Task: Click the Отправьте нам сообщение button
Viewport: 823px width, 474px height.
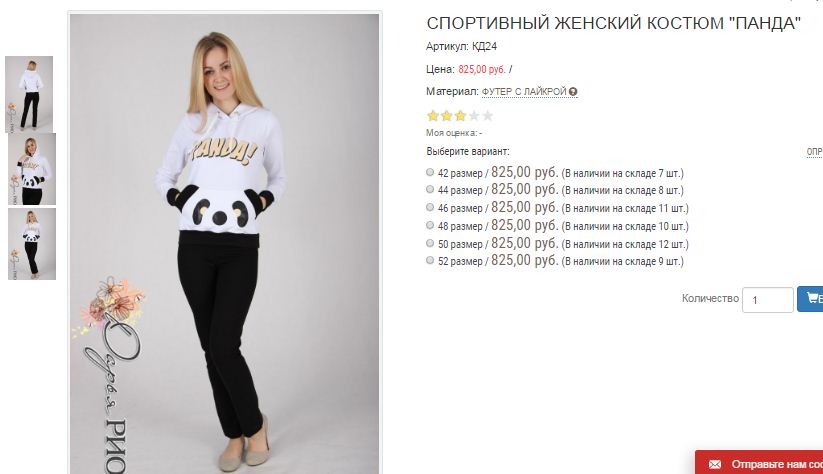Action: tap(759, 462)
